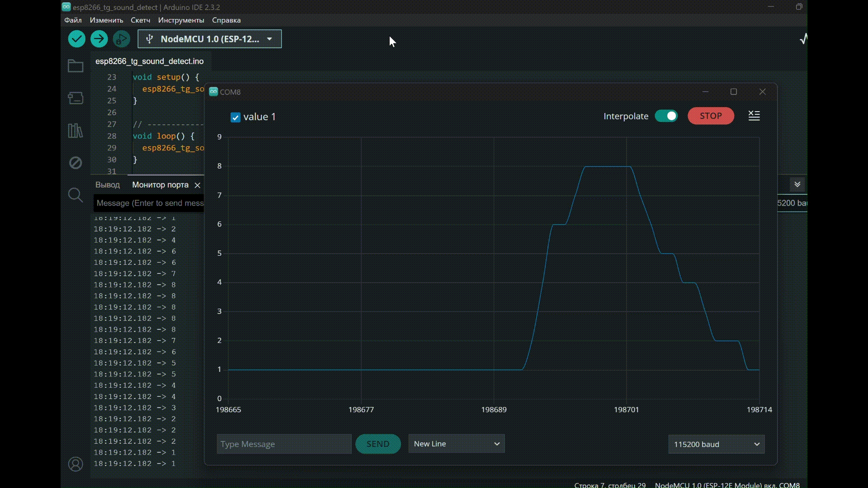868x488 pixels.
Task: Open the Search sidebar magnifier icon
Action: tap(75, 195)
